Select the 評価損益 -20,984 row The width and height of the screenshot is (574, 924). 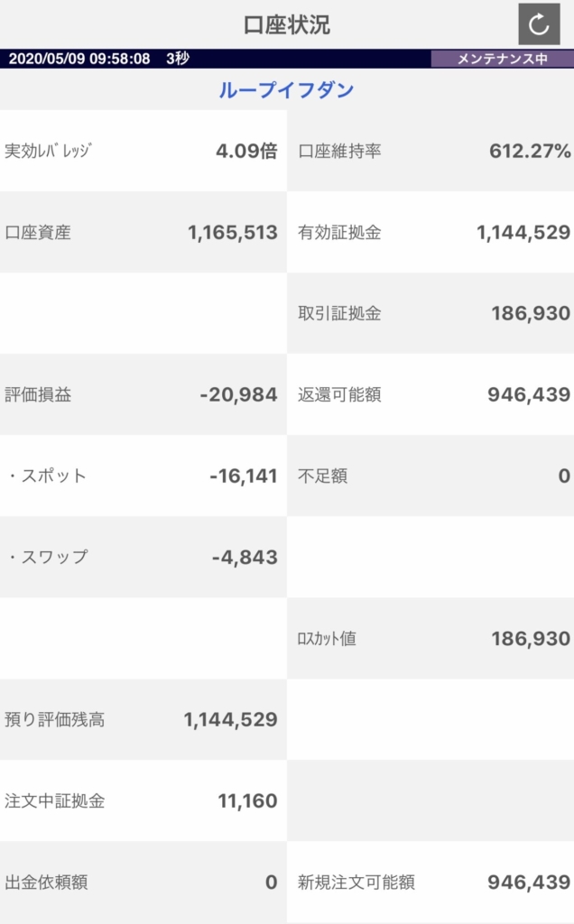[143, 394]
